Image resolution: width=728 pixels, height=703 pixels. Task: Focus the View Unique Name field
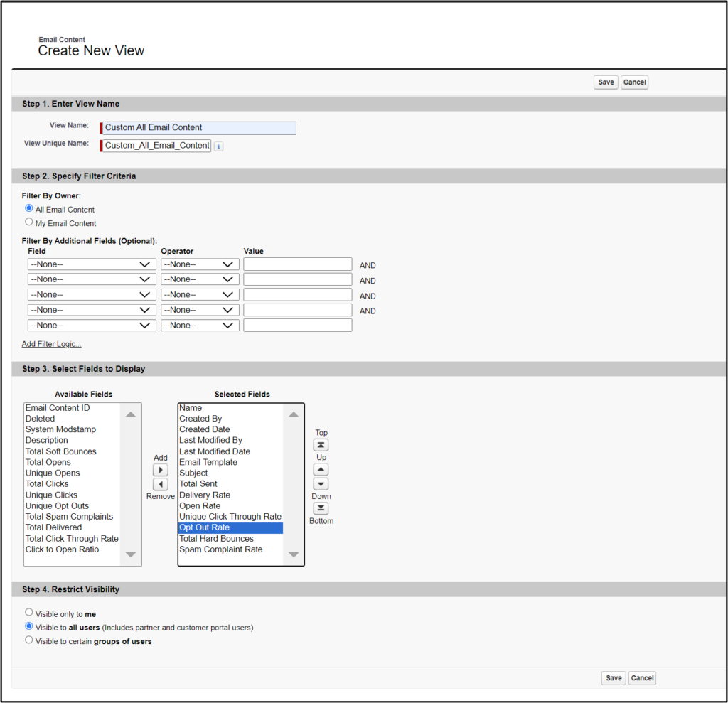[x=157, y=146]
